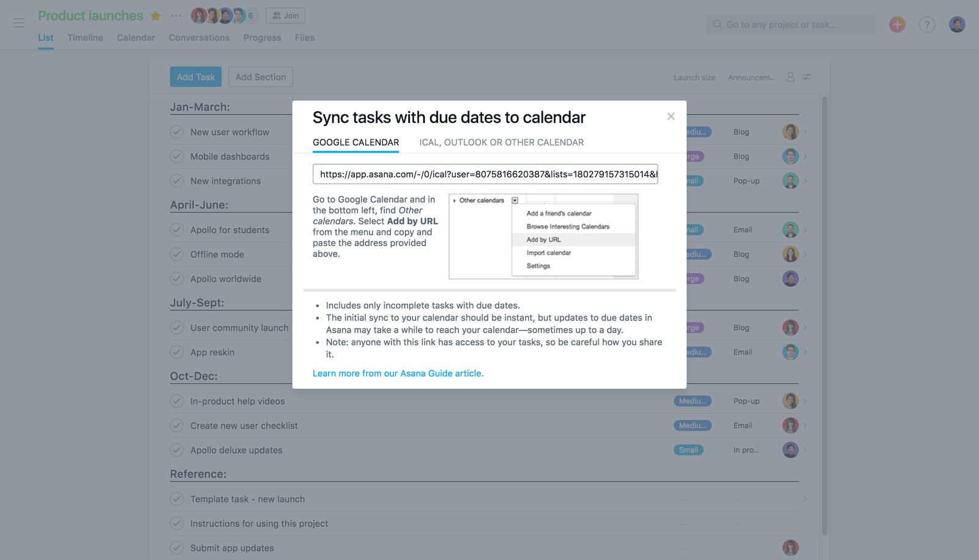Viewport: 979px width, 560px height.
Task: Click the Add Task button
Action: pyautogui.click(x=196, y=77)
